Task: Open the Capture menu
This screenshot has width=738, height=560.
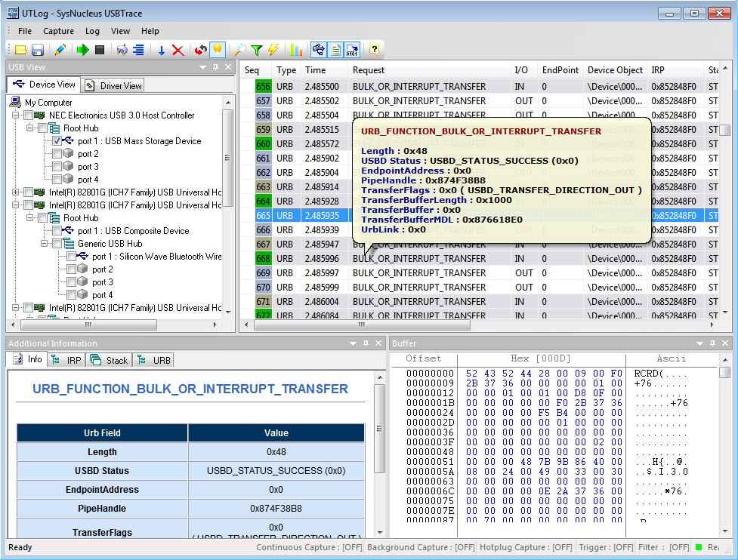Action: [x=58, y=31]
